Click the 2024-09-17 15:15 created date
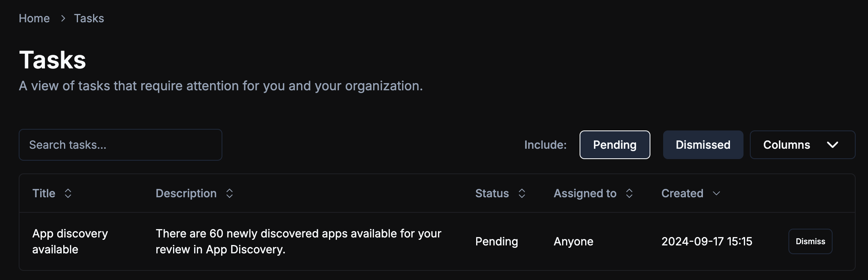The image size is (868, 280). tap(706, 241)
